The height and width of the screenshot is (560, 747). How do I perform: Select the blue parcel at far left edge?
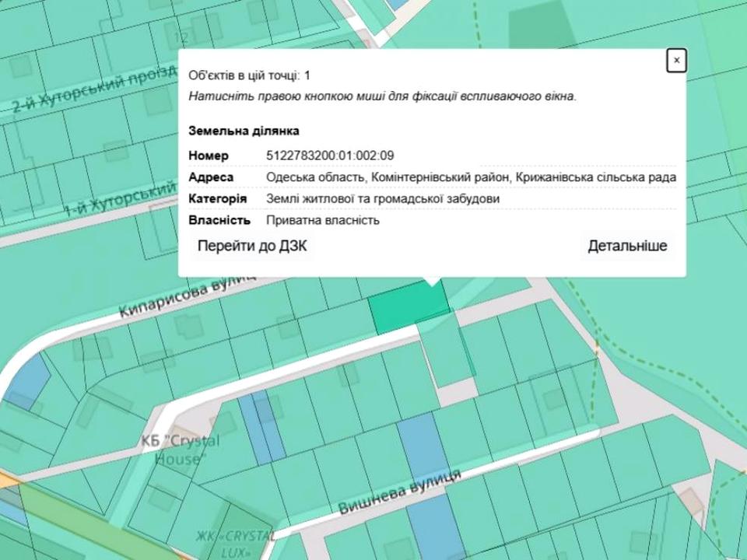(29, 383)
